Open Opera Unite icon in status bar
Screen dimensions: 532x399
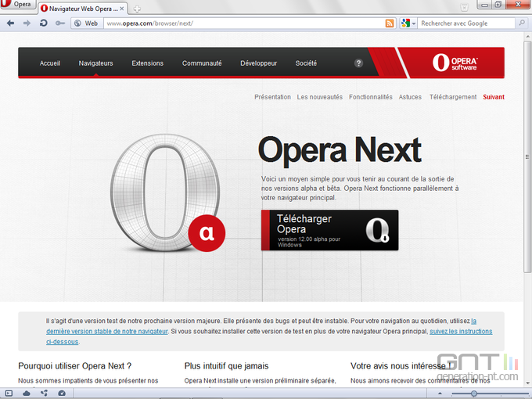(x=44, y=394)
